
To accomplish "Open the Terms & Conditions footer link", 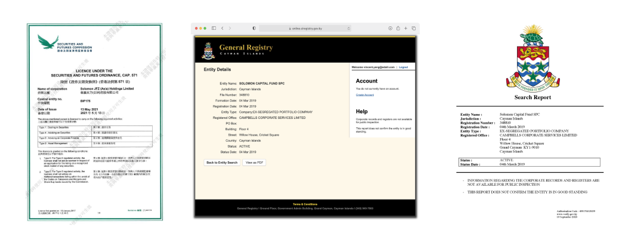I will click(x=305, y=204).
